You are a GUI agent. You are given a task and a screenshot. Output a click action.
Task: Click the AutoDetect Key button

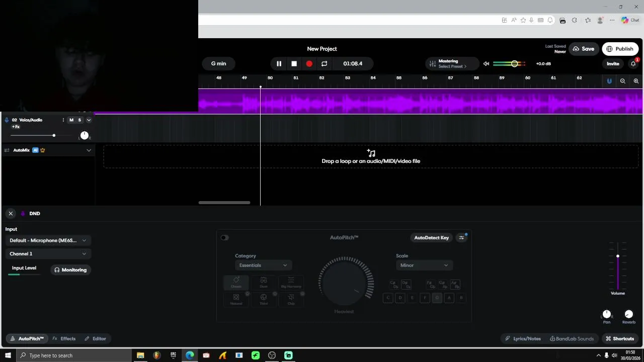(431, 238)
